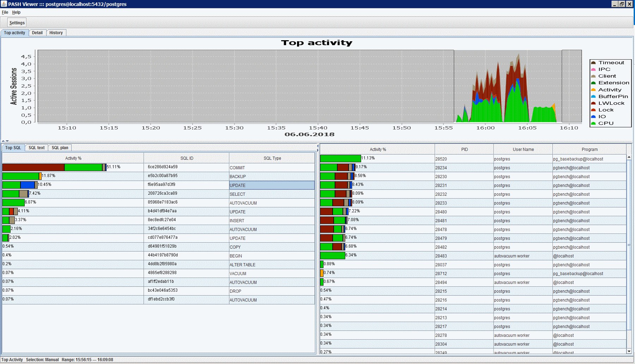Select the Top SQL tab
The height and width of the screenshot is (364, 635).
pyautogui.click(x=13, y=148)
